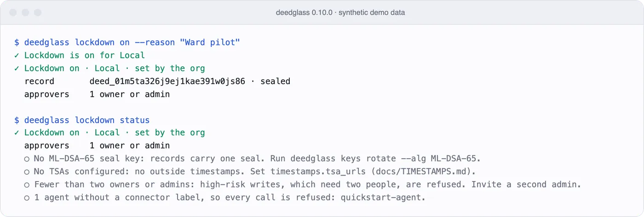Click the green maximize window button
Viewport: 644px width, 217px height.
click(x=38, y=12)
